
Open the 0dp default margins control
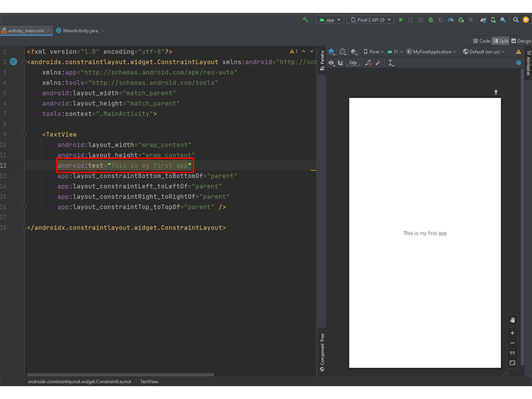(353, 63)
